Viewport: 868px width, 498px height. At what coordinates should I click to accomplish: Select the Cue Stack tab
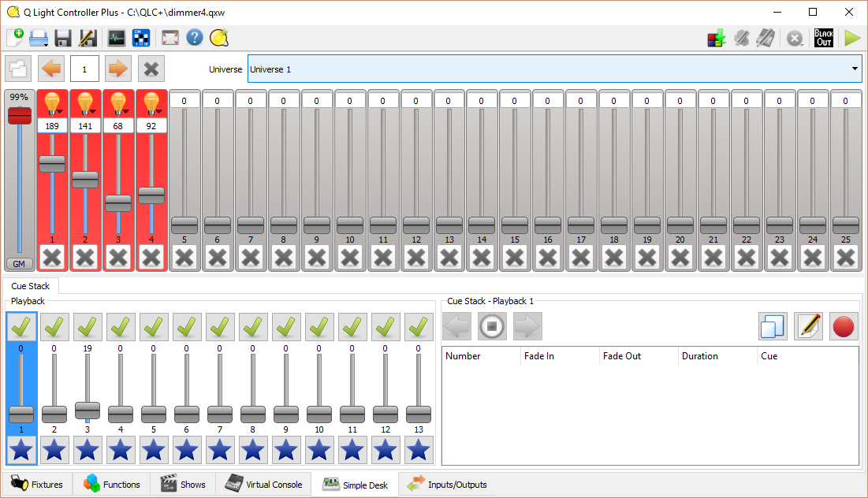point(31,286)
